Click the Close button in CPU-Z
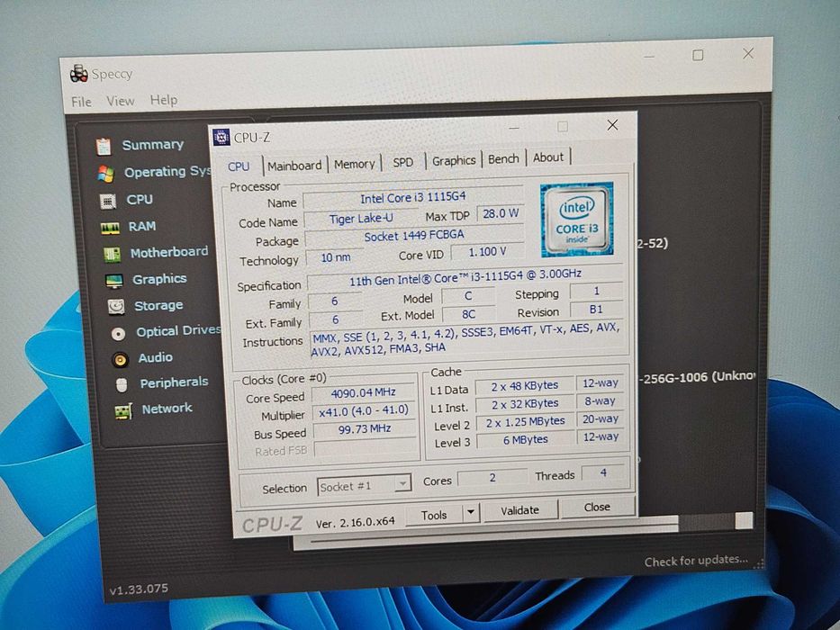Image resolution: width=840 pixels, height=630 pixels. 597,507
